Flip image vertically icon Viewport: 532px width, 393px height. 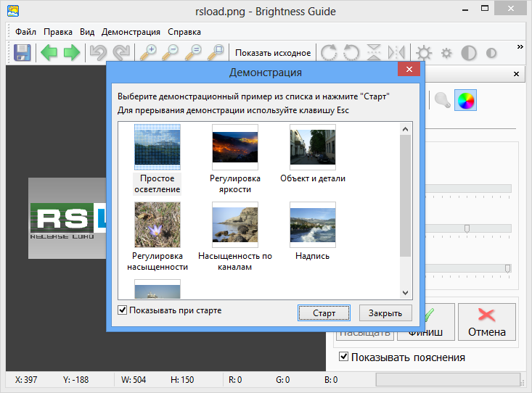point(374,52)
